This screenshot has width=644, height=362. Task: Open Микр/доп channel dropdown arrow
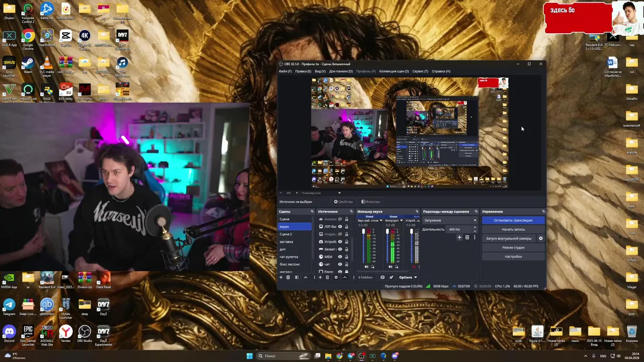point(401,220)
